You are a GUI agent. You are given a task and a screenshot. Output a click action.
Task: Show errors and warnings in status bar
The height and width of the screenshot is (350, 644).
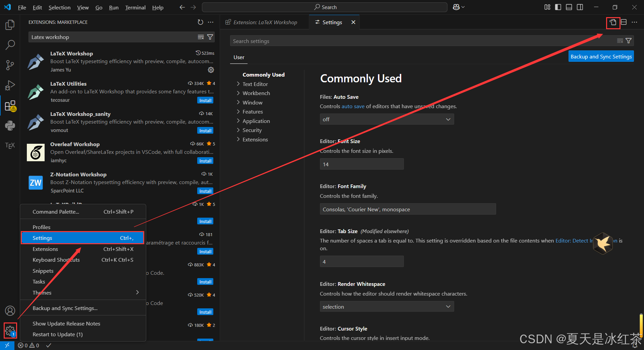[x=29, y=345]
